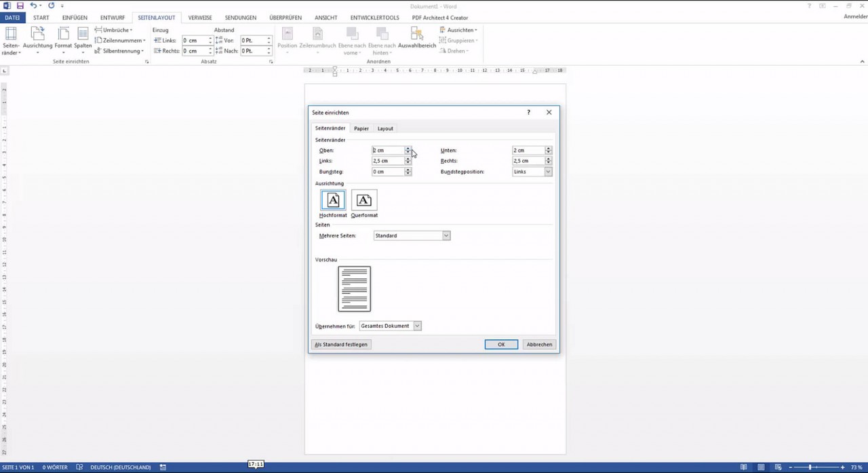868x473 pixels.
Task: Select Hochformat orientation in the dialog
Action: 332,200
